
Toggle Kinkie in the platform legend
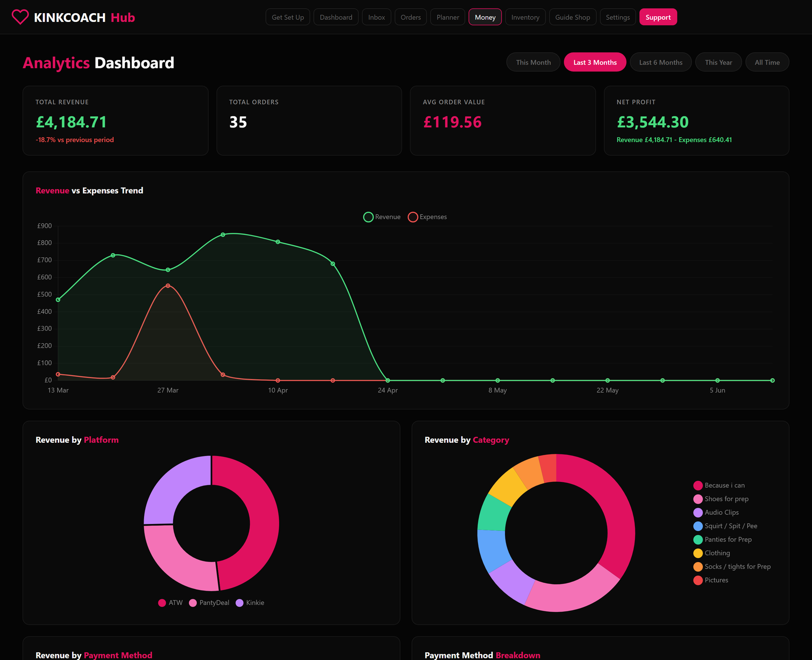(x=250, y=603)
